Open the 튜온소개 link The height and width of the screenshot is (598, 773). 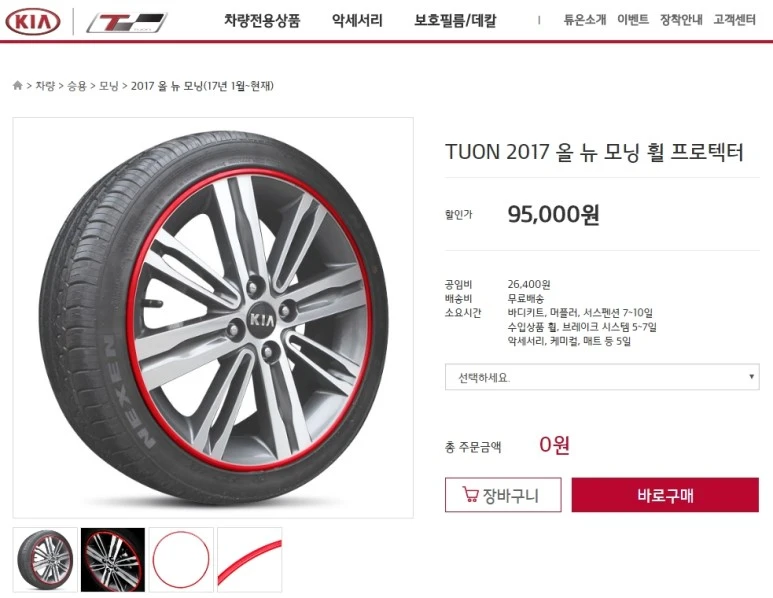(x=585, y=20)
